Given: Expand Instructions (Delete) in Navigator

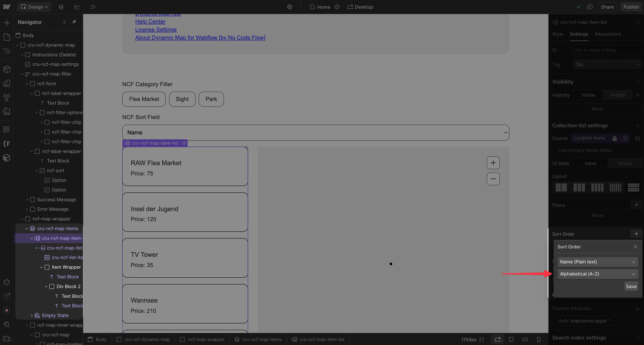Looking at the screenshot, I should [22, 55].
